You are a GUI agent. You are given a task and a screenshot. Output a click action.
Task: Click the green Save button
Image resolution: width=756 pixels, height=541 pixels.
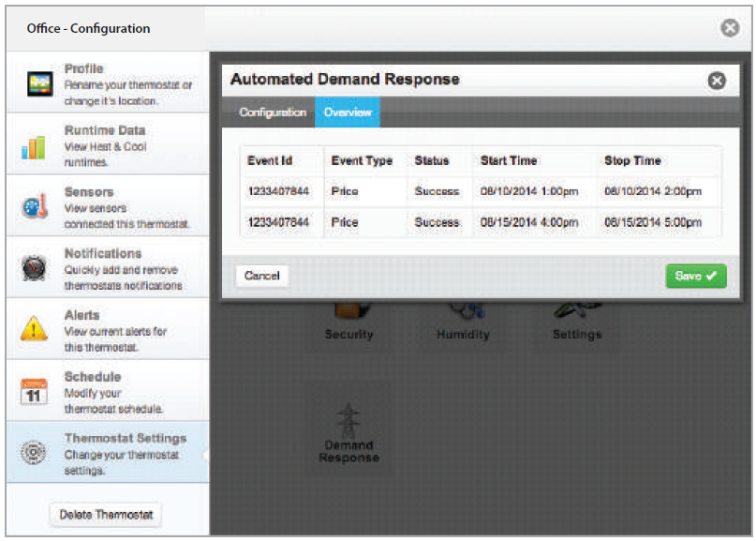(696, 276)
